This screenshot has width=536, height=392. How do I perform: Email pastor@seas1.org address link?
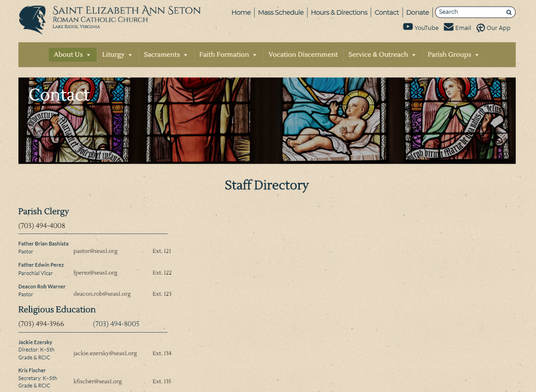pos(95,251)
